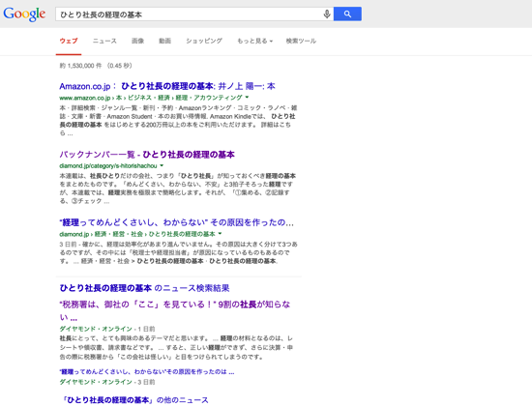Open 「ひとり社長の経理の基本」の他のニュース link
Image resolution: width=532 pixels, height=407 pixels.
click(x=135, y=400)
